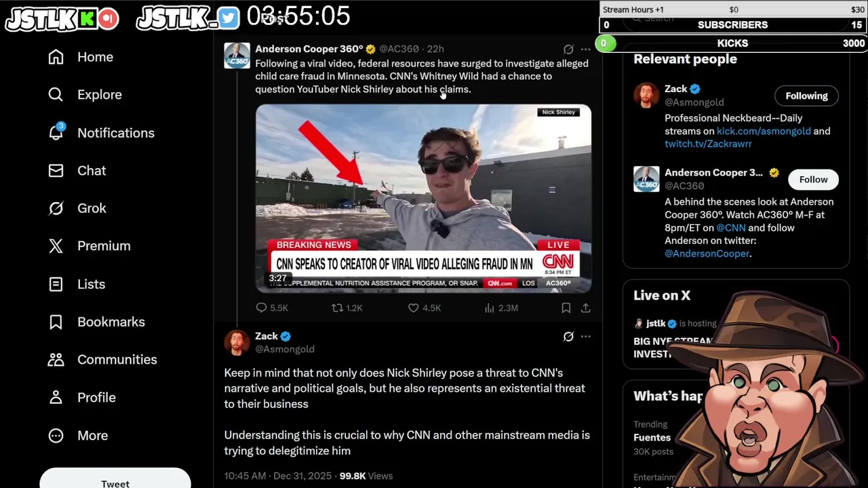The image size is (868, 488).
Task: Open Communities icon in sidebar
Action: coord(56,360)
